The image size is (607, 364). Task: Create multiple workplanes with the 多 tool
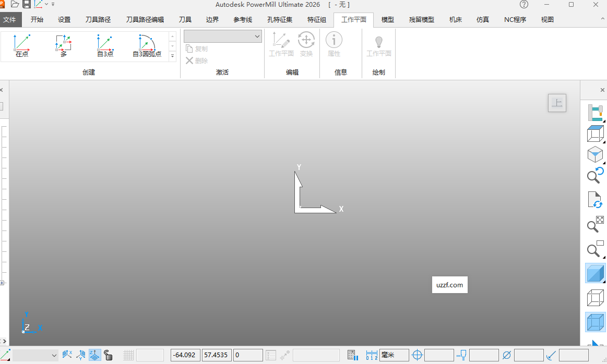point(63,46)
